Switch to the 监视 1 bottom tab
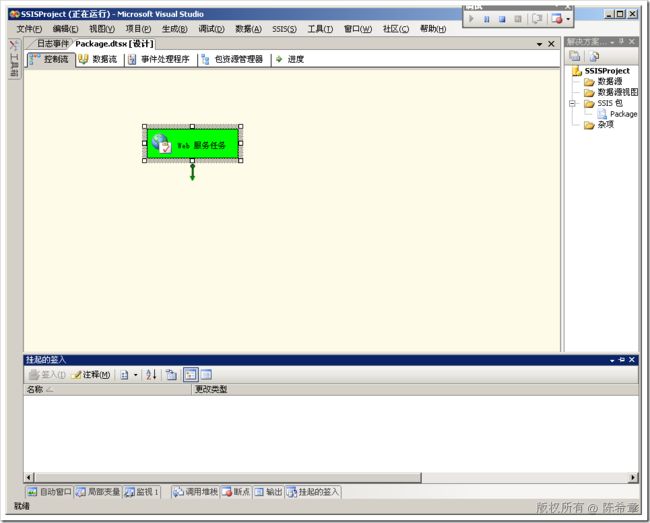Image resolution: width=650 pixels, height=523 pixels. (142, 492)
